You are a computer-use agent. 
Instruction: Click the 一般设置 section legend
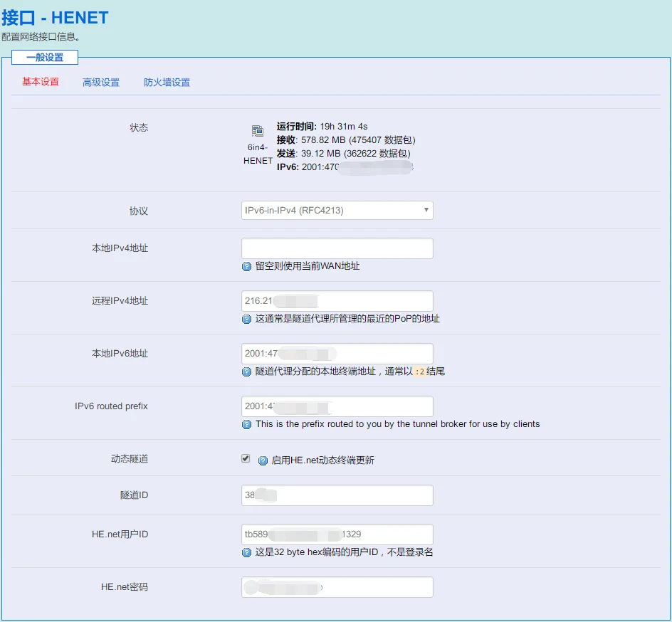click(45, 58)
